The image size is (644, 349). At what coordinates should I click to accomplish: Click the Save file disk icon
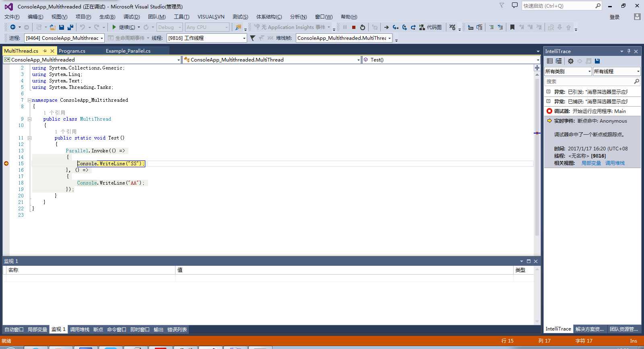tap(62, 27)
